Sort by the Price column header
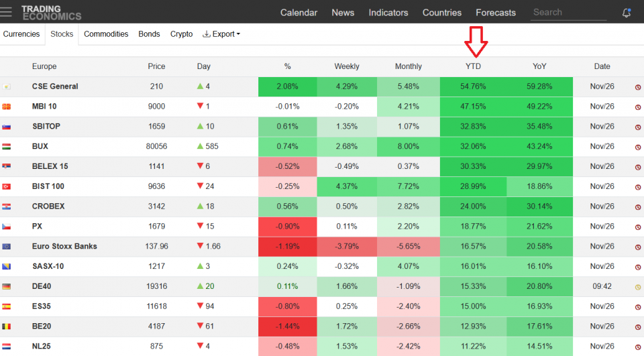 [x=156, y=66]
